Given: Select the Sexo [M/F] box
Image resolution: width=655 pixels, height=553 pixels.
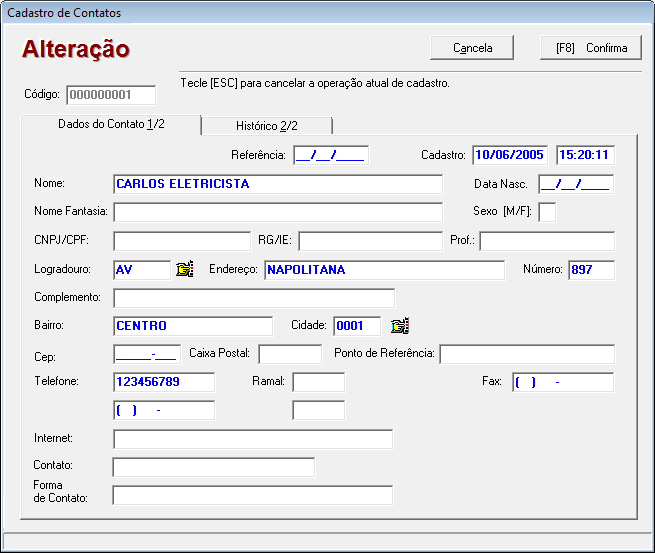Looking at the screenshot, I should (547, 212).
